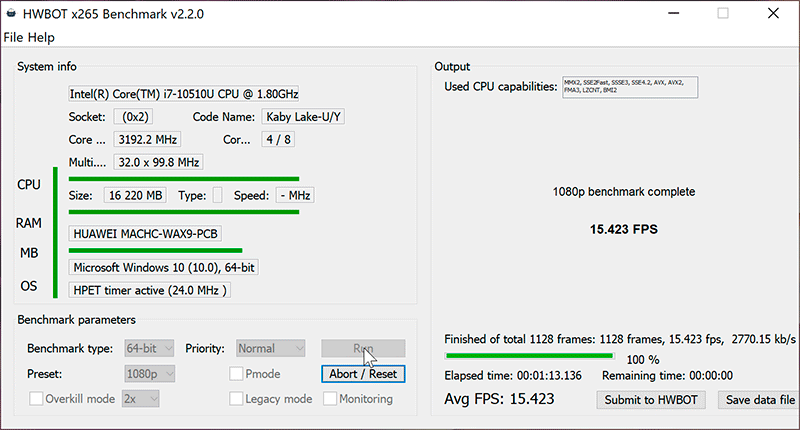Click the 15.423 FPS result text
This screenshot has height=430, width=800.
click(623, 230)
